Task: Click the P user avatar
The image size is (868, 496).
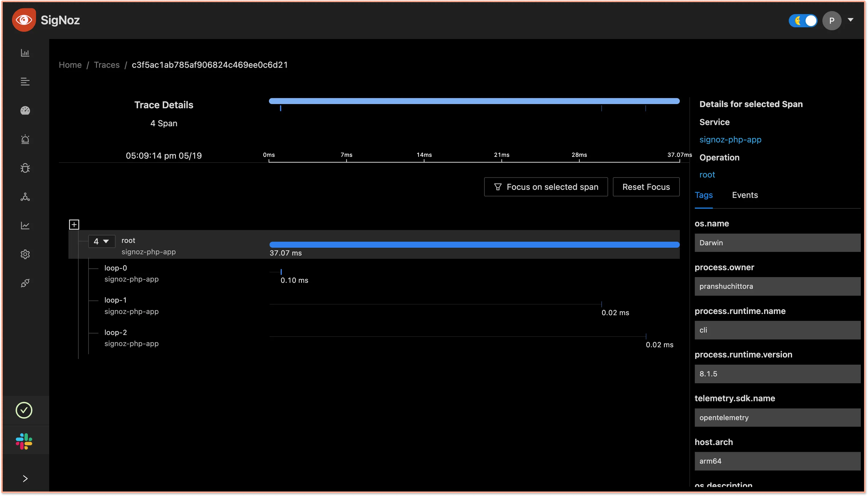Action: click(x=831, y=20)
